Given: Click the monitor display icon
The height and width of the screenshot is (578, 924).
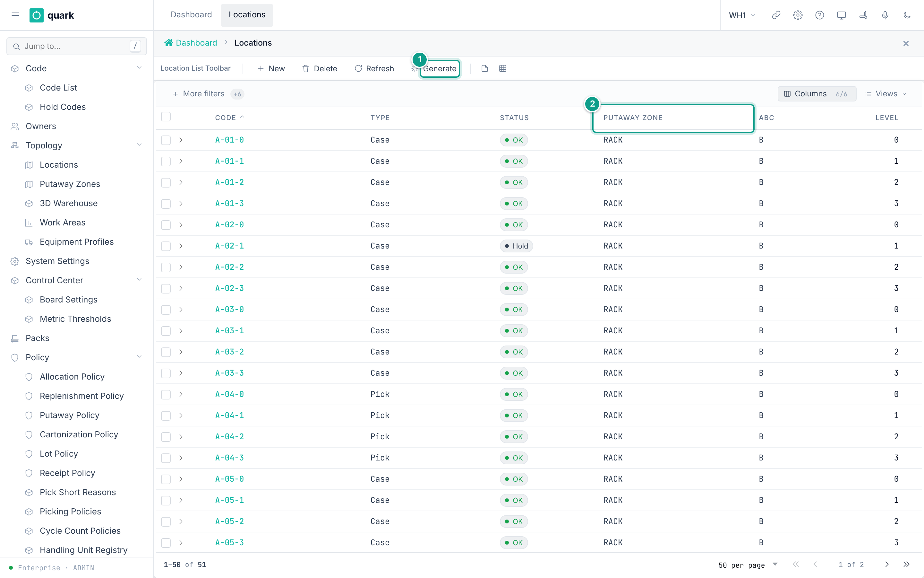Looking at the screenshot, I should 841,15.
